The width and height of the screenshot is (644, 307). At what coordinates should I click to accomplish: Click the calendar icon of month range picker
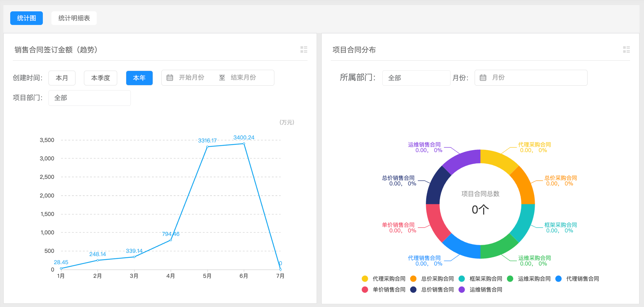[170, 78]
